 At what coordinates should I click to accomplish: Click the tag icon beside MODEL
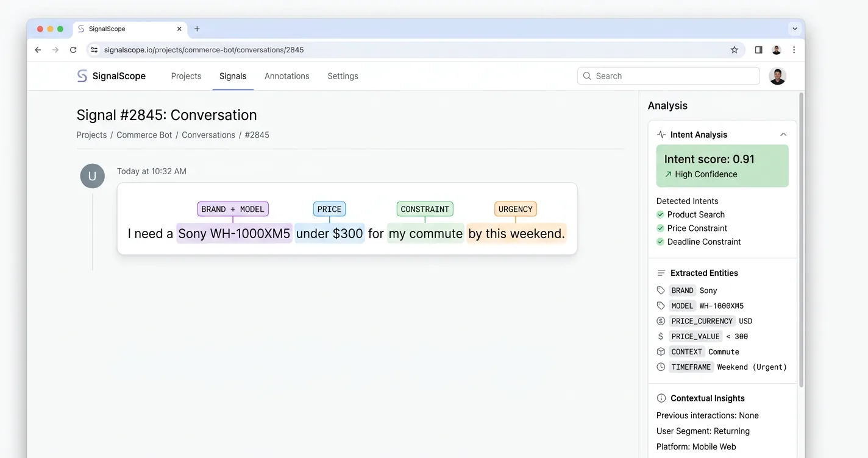pos(661,306)
